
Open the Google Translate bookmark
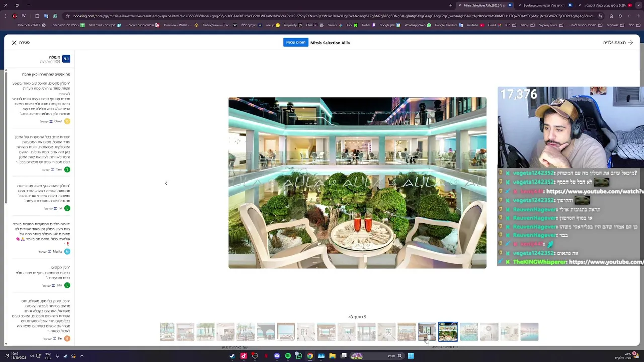pyautogui.click(x=448, y=25)
